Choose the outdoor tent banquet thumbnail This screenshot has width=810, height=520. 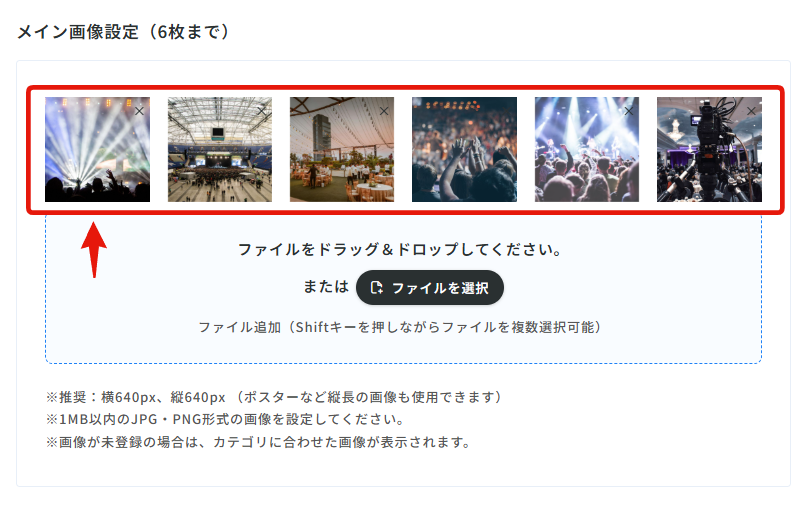(x=342, y=149)
